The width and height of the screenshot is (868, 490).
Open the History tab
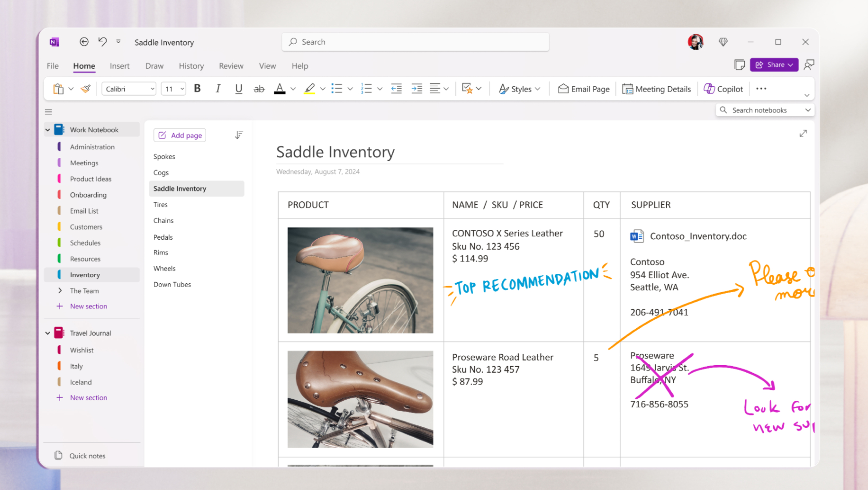coord(191,66)
